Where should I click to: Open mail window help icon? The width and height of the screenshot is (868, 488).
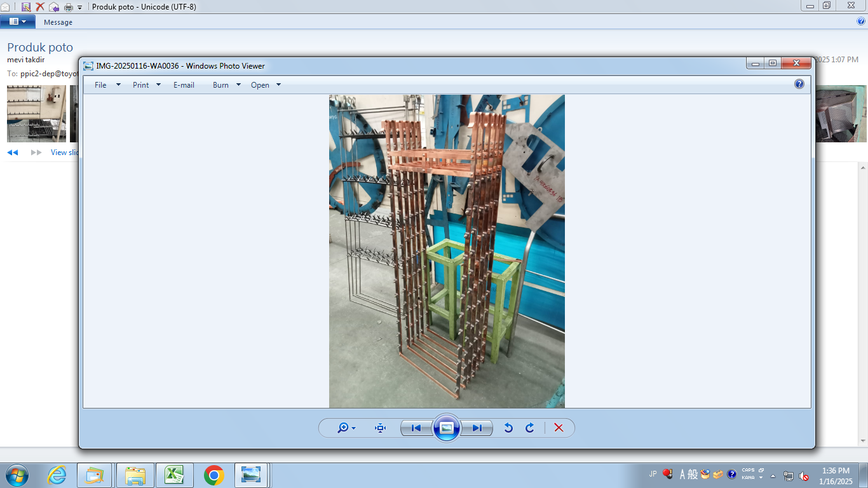[862, 22]
